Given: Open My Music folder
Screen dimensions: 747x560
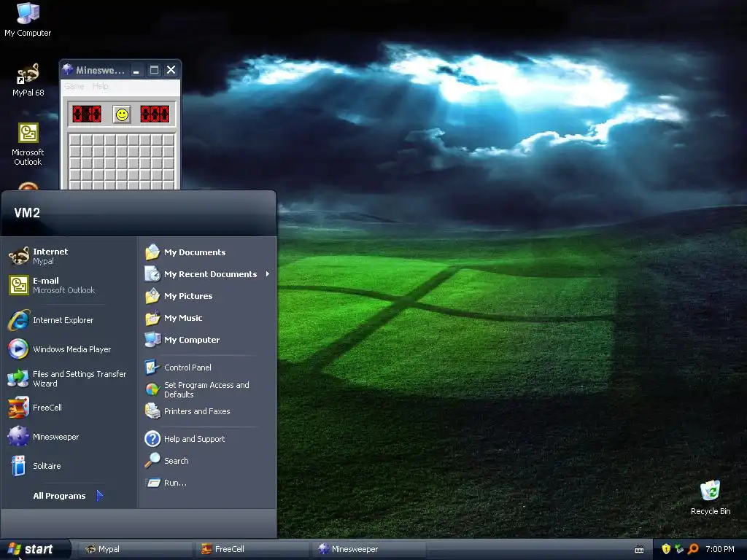Looking at the screenshot, I should 207,318.
